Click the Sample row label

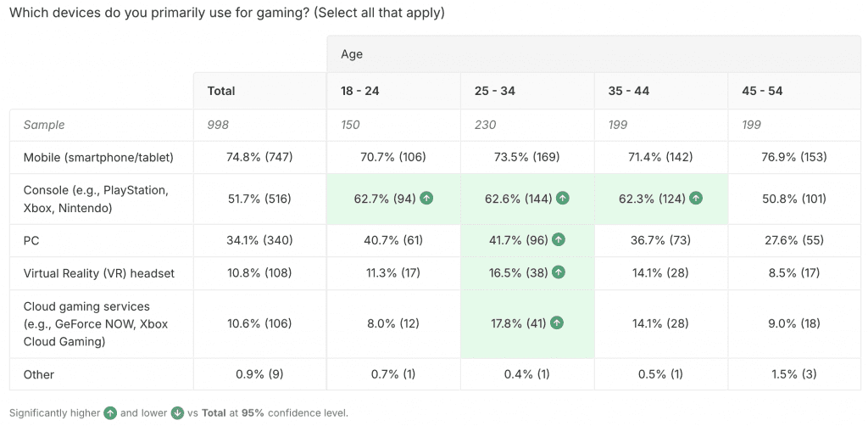[x=44, y=125]
